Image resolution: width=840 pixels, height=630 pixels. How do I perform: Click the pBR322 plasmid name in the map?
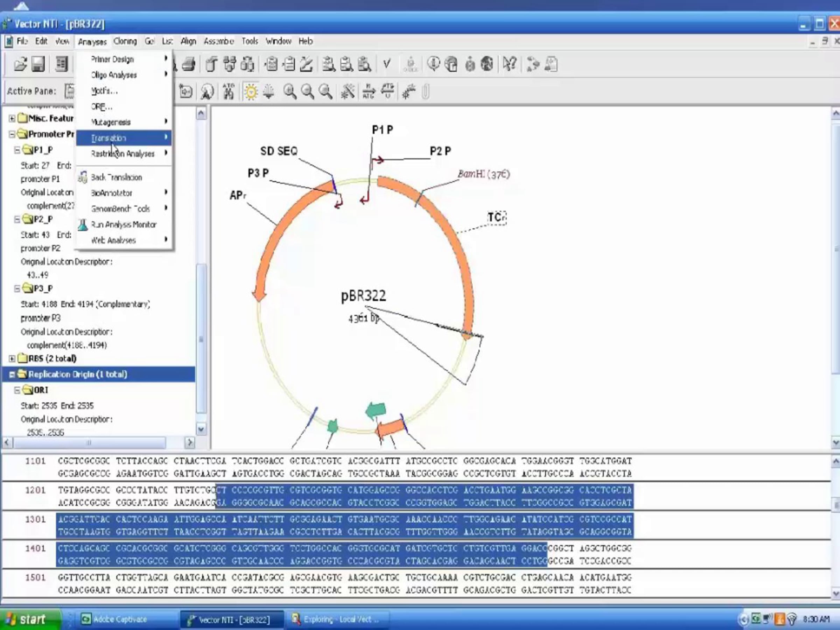pyautogui.click(x=363, y=295)
